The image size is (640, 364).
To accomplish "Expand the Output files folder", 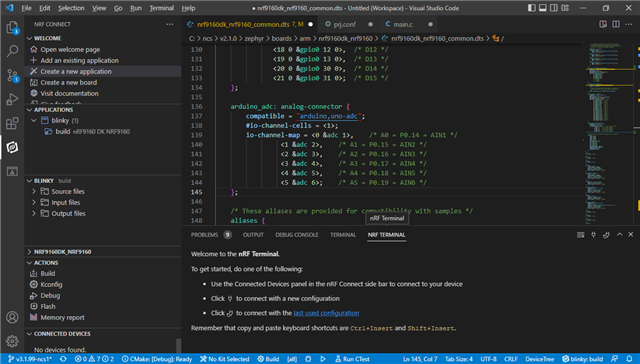I will tap(34, 213).
